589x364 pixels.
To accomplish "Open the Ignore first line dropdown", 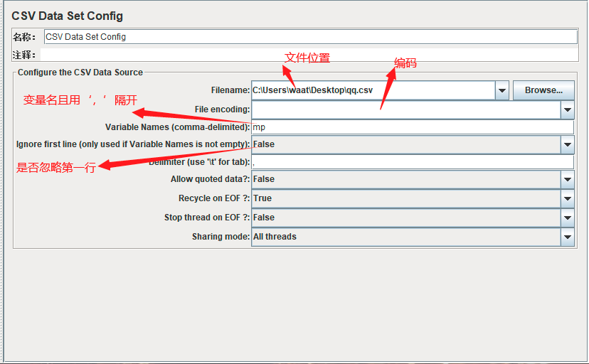I will pos(567,144).
